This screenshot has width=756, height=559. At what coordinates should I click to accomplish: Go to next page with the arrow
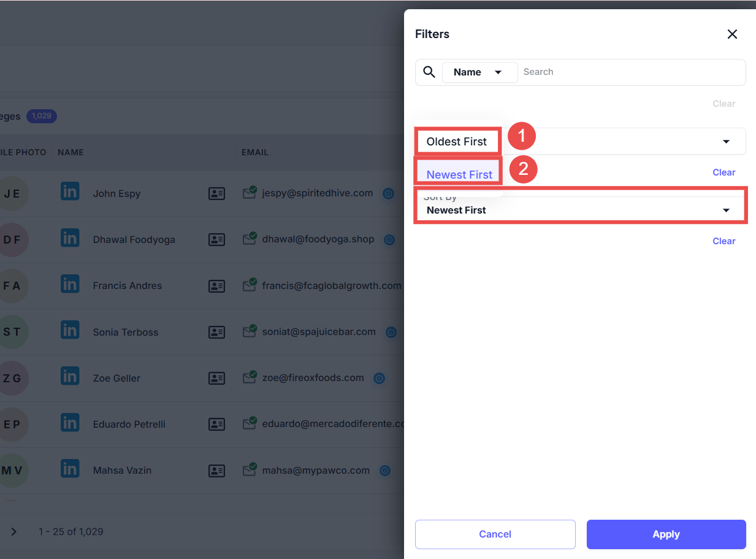click(x=14, y=532)
